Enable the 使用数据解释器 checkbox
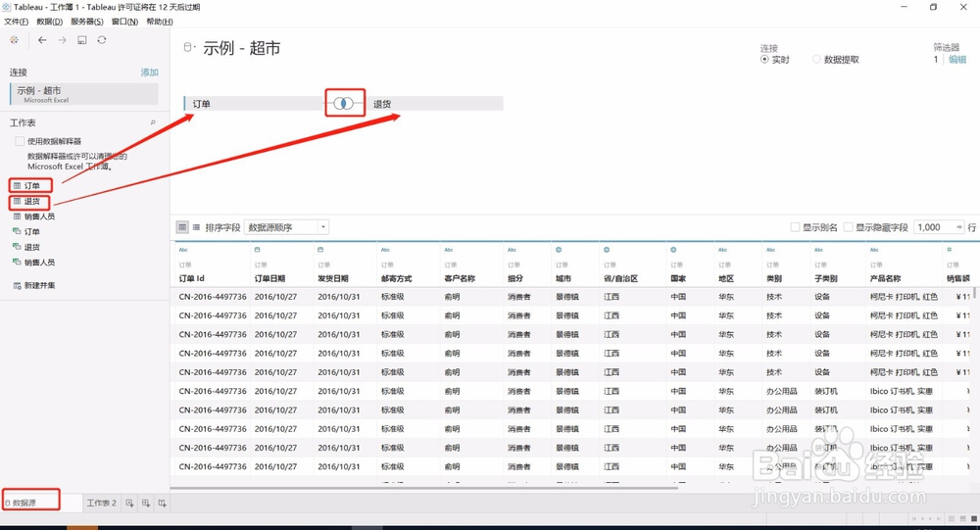This screenshot has width=980, height=530. coord(20,141)
